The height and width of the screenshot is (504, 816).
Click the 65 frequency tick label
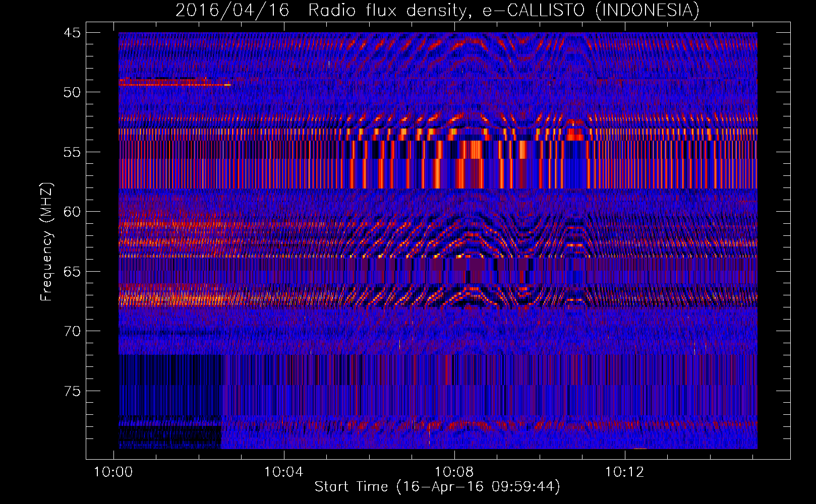click(72, 272)
